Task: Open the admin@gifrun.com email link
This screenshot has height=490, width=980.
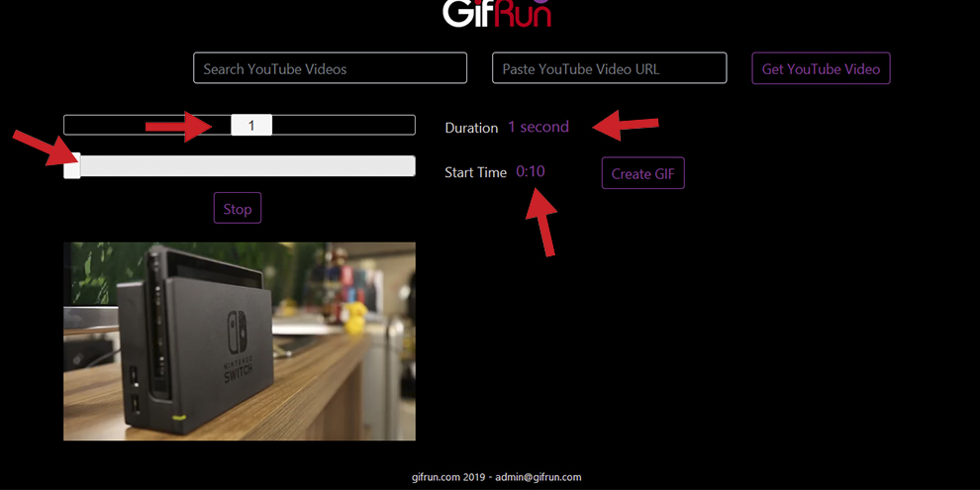Action: coord(539,477)
